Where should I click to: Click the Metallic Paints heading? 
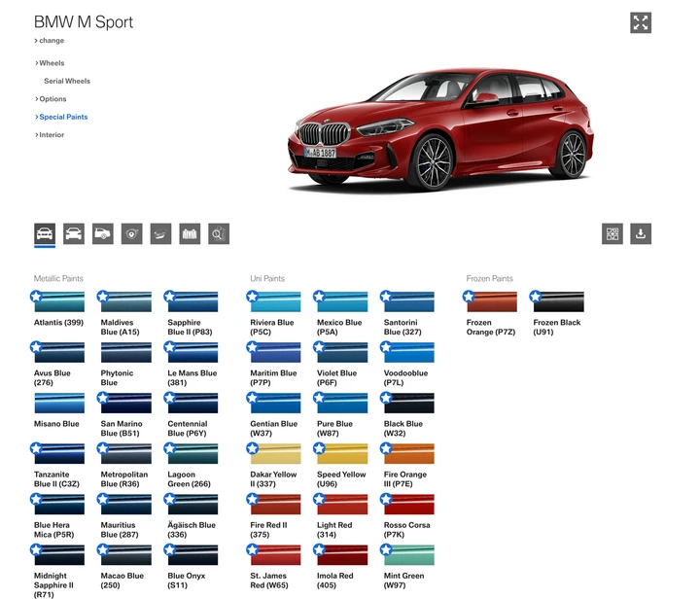pyautogui.click(x=58, y=278)
